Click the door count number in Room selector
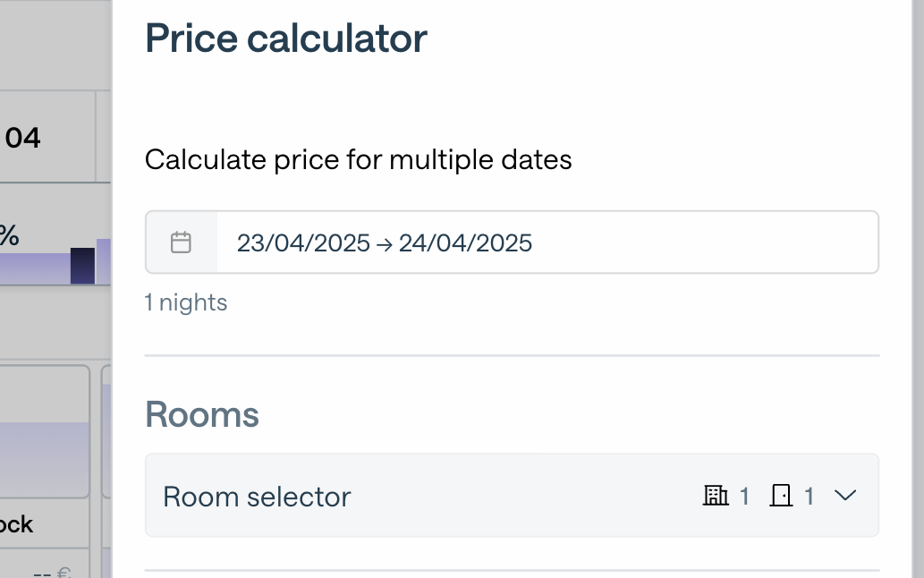 coord(809,497)
